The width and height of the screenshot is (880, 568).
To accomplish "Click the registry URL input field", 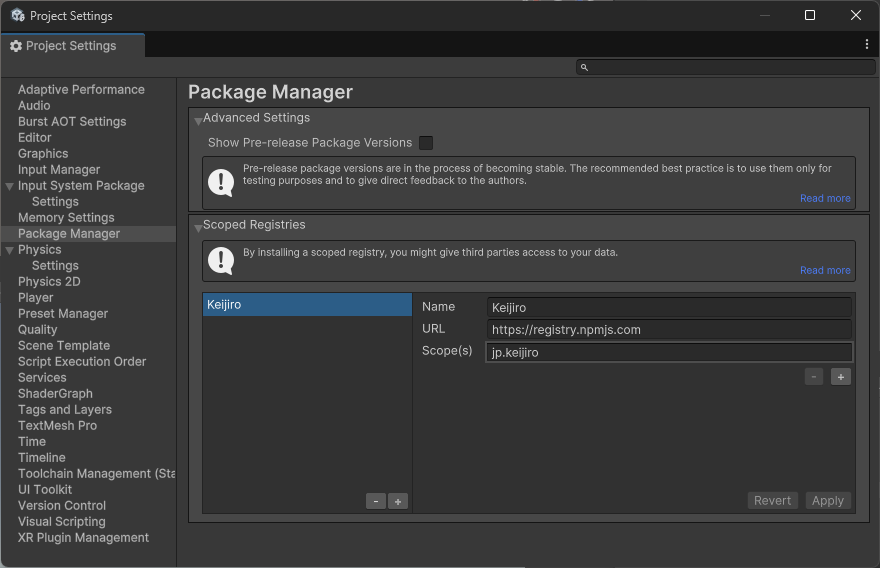I will (669, 330).
